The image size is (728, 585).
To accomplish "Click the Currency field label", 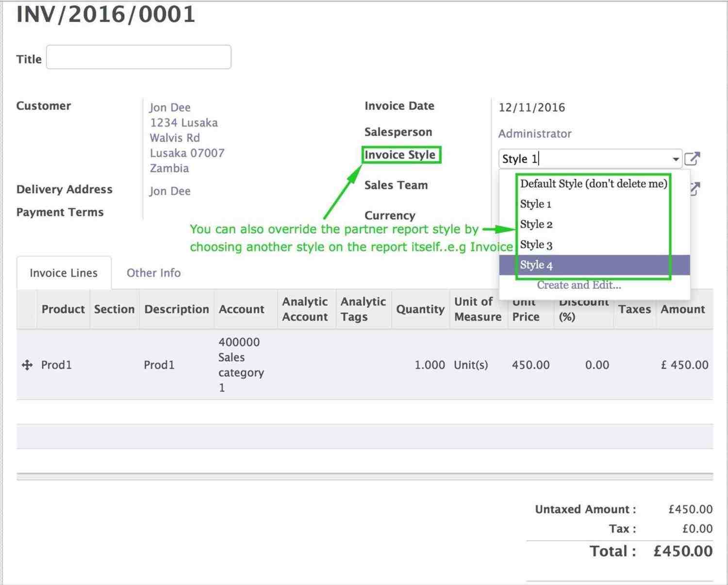I will pos(390,216).
